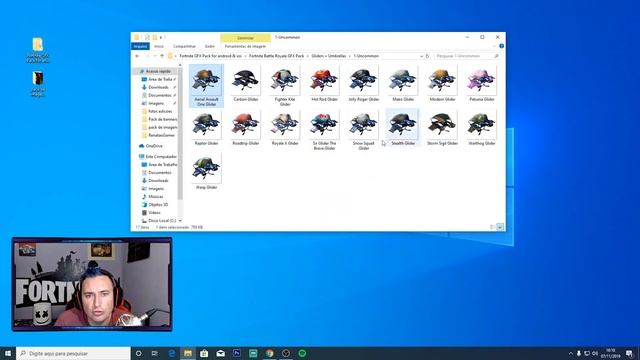640x360 pixels.
Task: Select the Fighter Kite Glider image
Action: pyautogui.click(x=285, y=86)
